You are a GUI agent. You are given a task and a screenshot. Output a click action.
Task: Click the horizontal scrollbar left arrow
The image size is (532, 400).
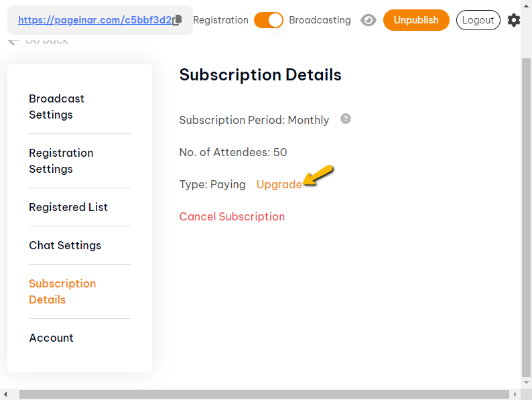pyautogui.click(x=5, y=395)
